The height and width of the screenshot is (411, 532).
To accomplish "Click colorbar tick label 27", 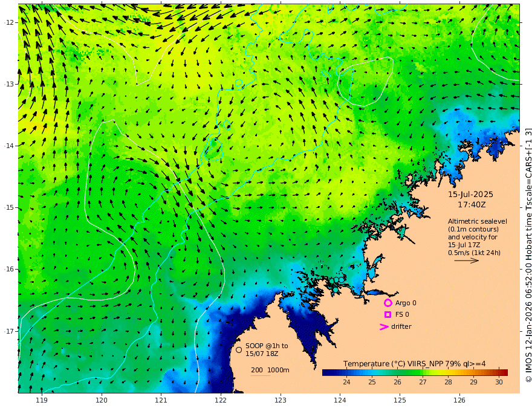I will coord(423,382).
